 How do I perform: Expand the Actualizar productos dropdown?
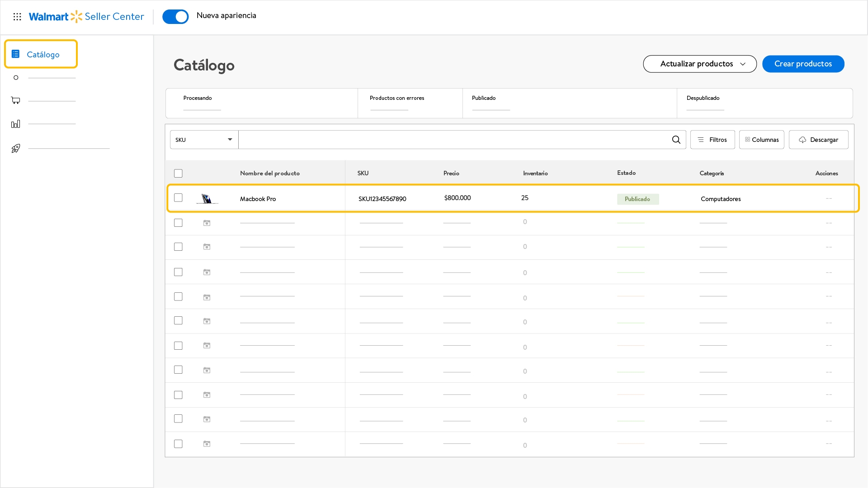pos(700,64)
